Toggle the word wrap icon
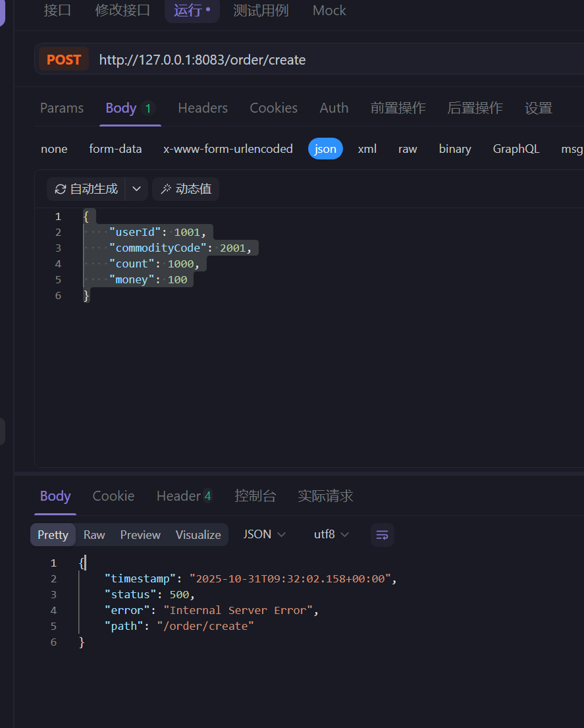Screen dimensions: 584x728 383,535
